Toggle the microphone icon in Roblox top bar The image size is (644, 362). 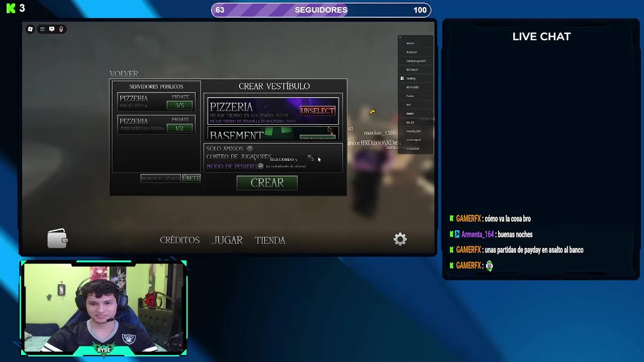(61, 29)
